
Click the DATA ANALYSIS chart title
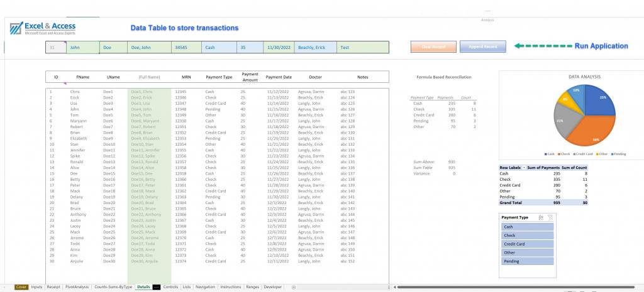(585, 77)
